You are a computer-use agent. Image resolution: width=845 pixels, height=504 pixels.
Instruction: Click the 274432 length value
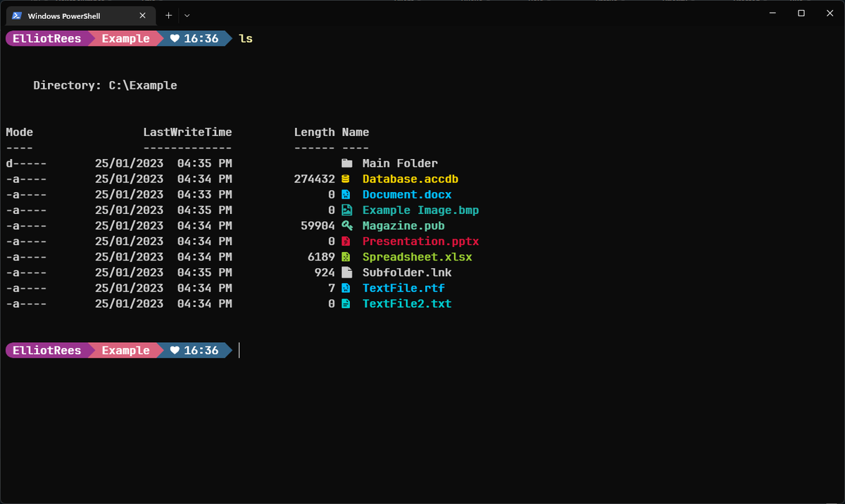(x=315, y=179)
